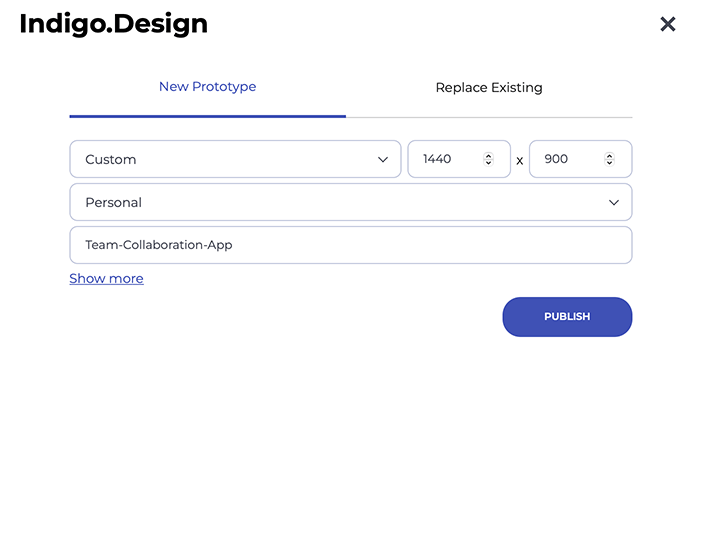Click the Indigo.Design title logo
This screenshot has height=555, width=703.
113,24
